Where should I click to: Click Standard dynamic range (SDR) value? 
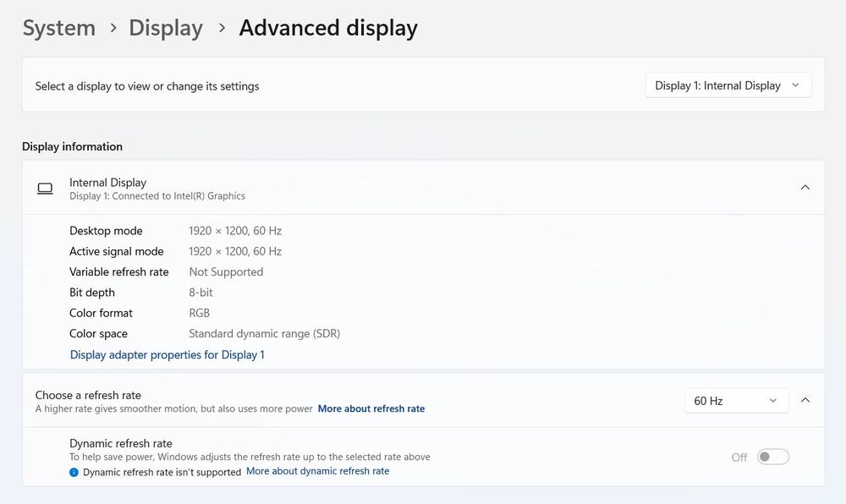tap(264, 334)
